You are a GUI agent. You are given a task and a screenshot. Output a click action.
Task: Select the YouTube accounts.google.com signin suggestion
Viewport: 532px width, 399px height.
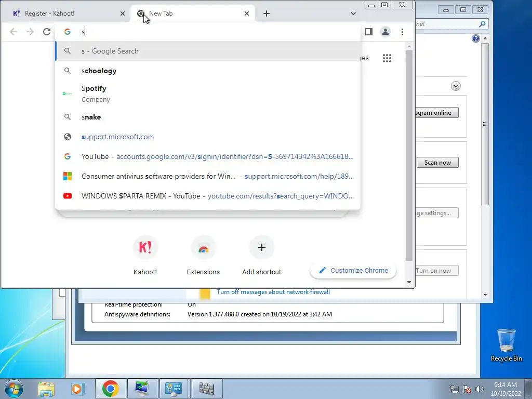click(208, 156)
